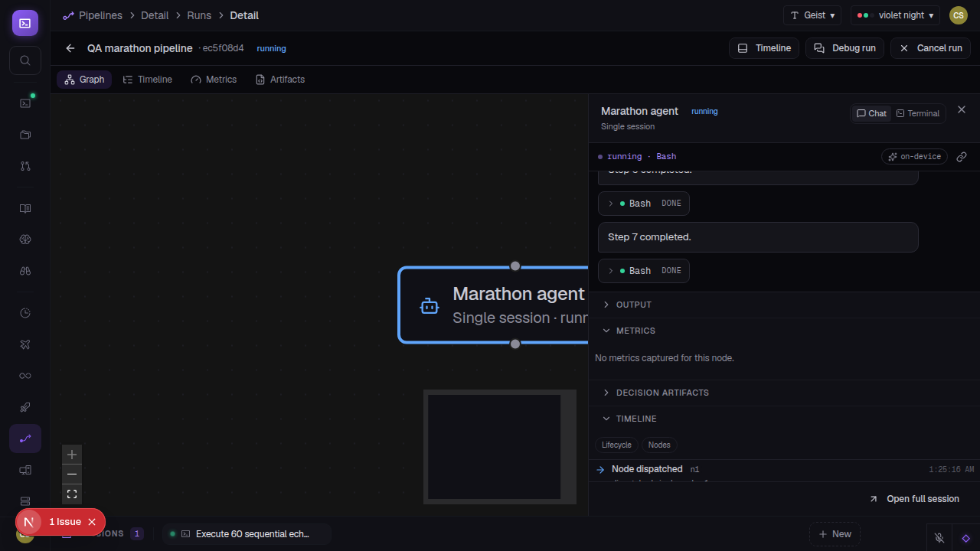Open the Geist font dropdown
The width and height of the screenshot is (980, 551).
[x=812, y=15]
